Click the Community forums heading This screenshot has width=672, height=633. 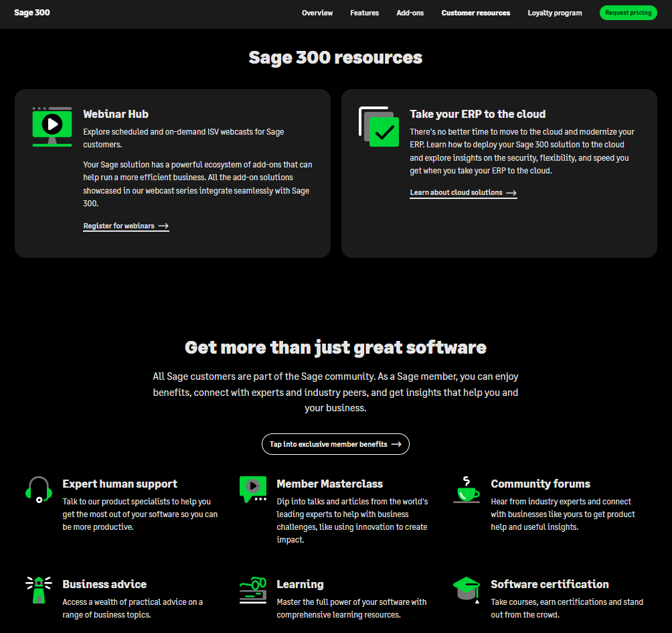click(540, 484)
